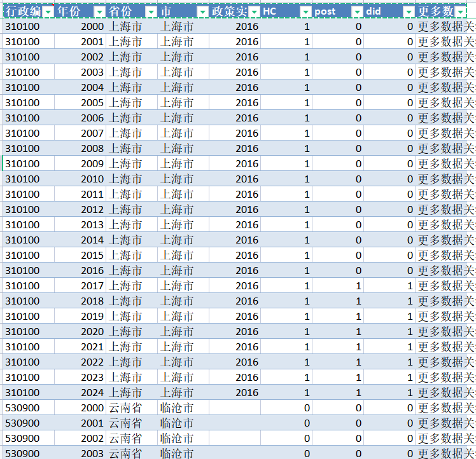Open the 年份 column filter dropdown
The image size is (476, 459).
click(x=99, y=12)
